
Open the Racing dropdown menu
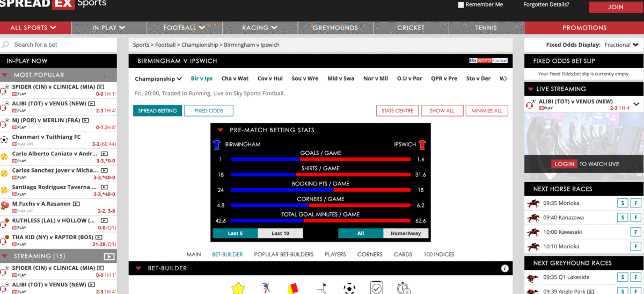(x=260, y=27)
